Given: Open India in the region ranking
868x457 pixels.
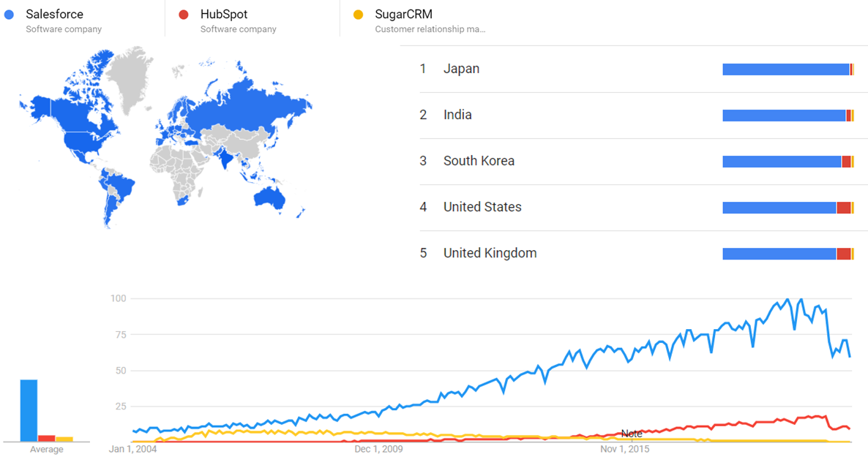Looking at the screenshot, I should [457, 115].
